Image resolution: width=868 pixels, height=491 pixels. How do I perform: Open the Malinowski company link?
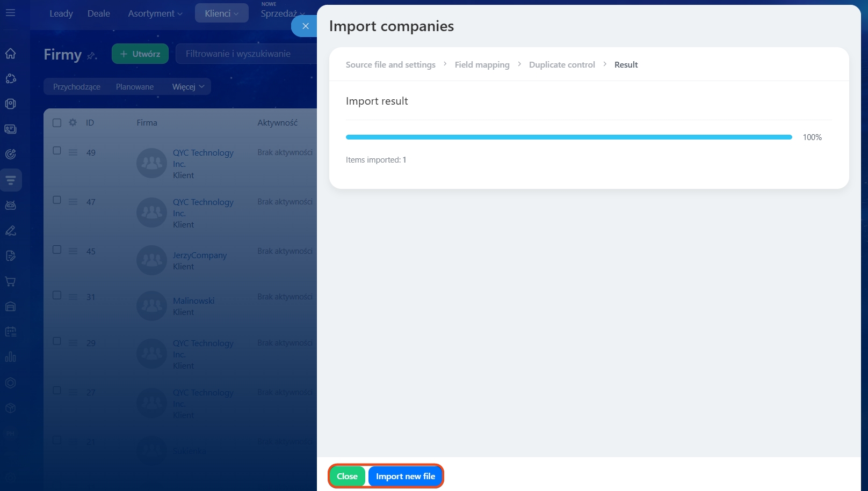[x=193, y=301]
